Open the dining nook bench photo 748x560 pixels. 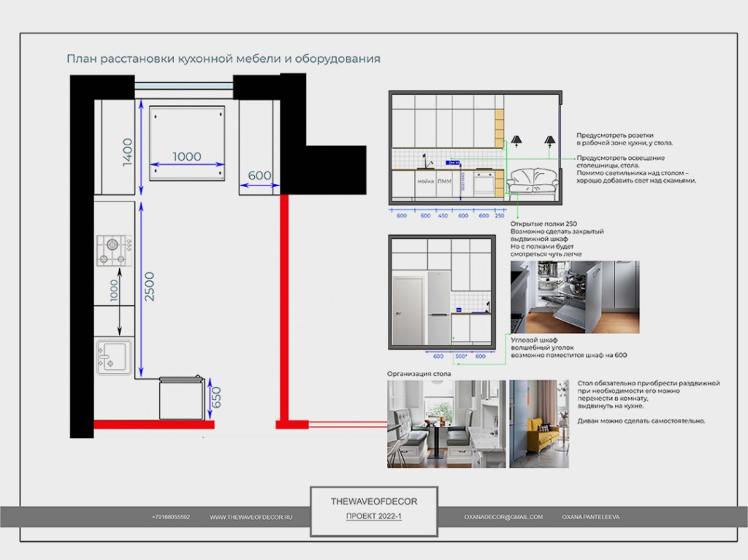tap(446, 423)
